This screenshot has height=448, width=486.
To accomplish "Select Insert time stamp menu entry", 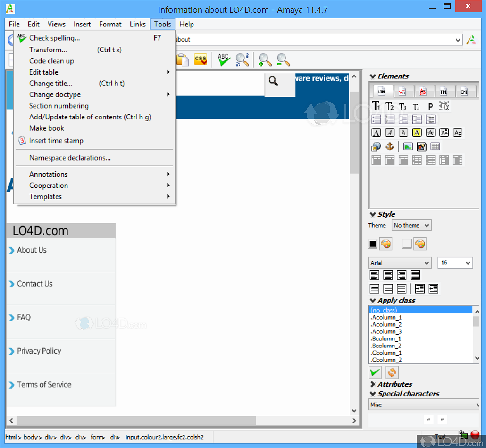I will (x=56, y=141).
